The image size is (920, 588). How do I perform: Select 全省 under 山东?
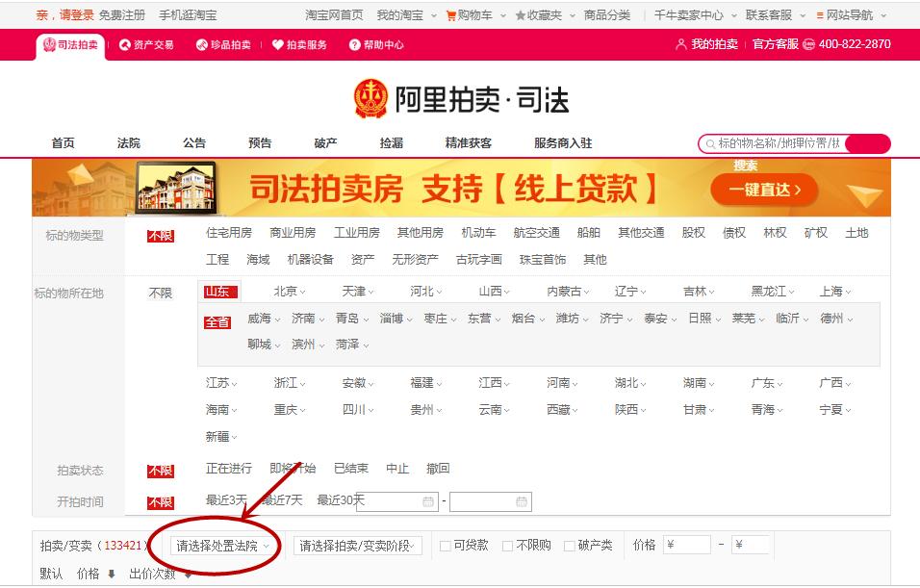point(217,322)
